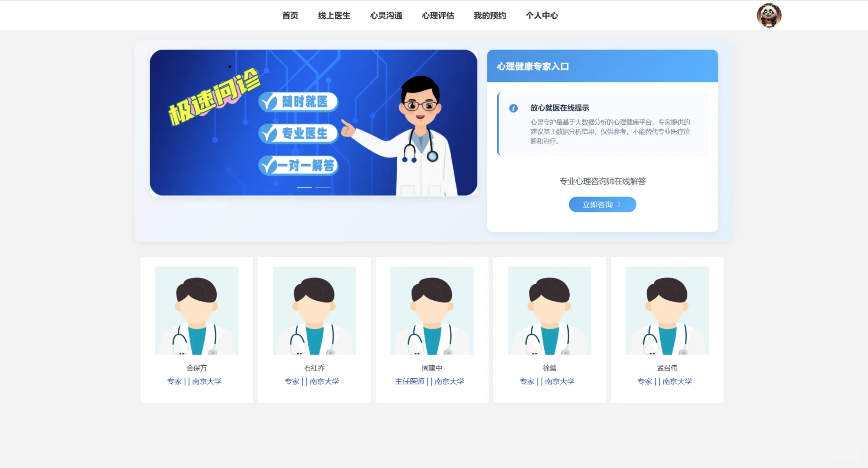Click 周建中's doctor photo

431,311
